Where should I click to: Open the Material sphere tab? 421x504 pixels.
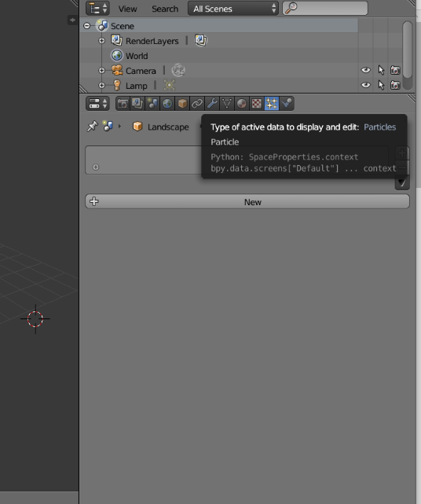[x=242, y=104]
